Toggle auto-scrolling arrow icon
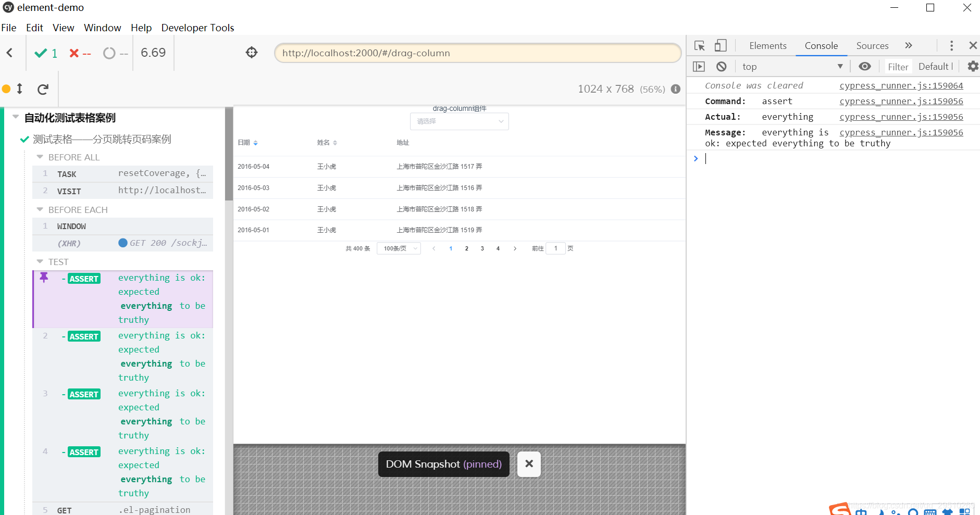This screenshot has height=515, width=980. [x=20, y=89]
